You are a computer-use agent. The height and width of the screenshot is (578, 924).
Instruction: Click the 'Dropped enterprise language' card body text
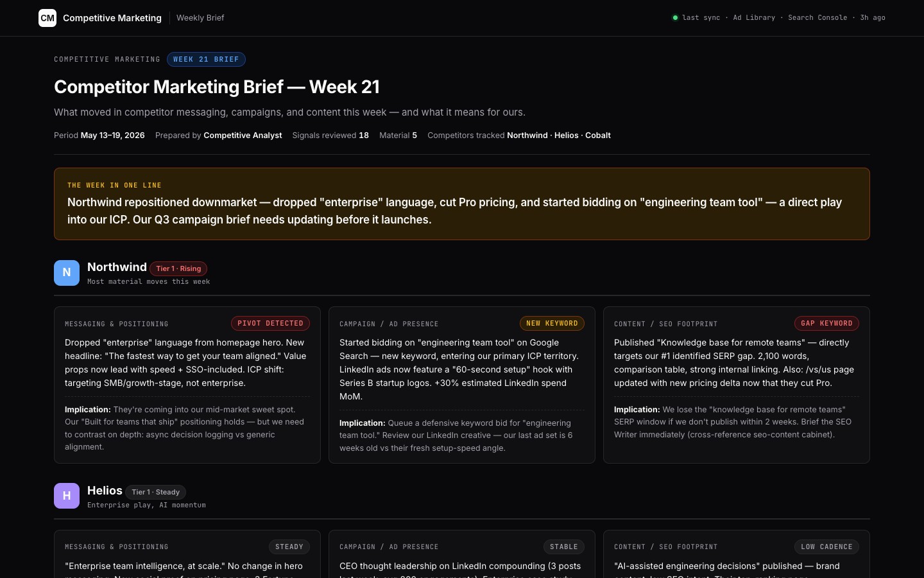point(186,363)
